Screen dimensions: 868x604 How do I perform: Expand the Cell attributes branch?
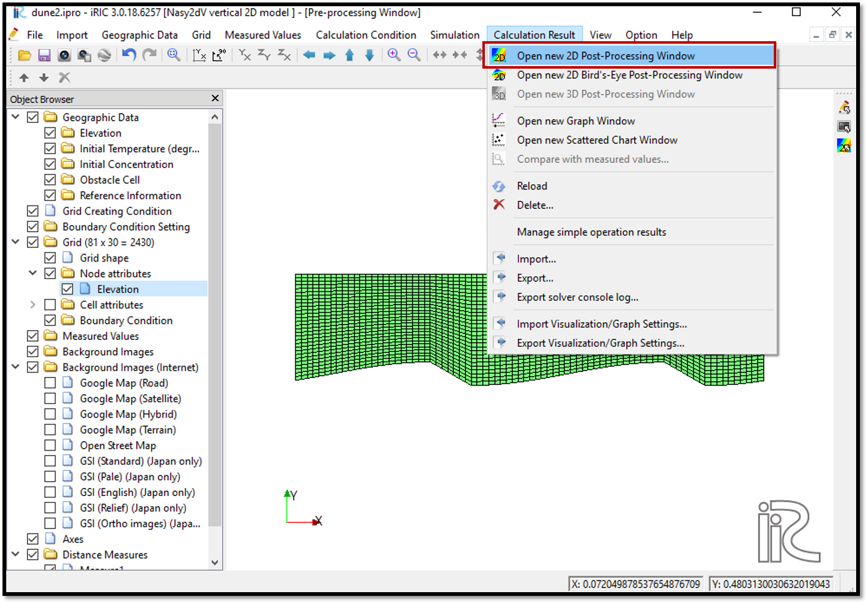pos(33,304)
